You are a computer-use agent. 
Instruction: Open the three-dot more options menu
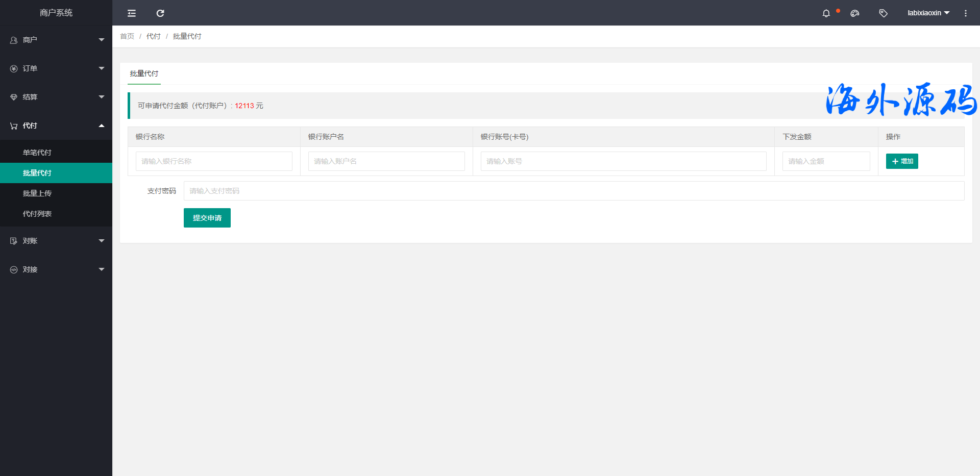click(x=965, y=13)
